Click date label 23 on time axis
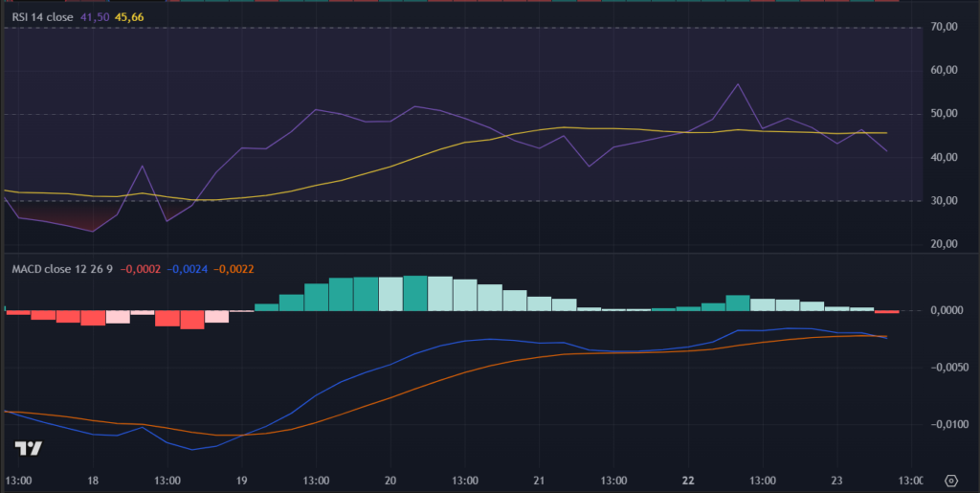980x493 pixels. pos(836,481)
